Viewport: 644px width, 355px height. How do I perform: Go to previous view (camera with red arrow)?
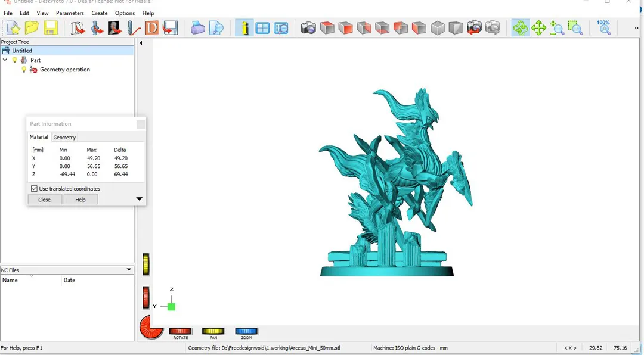click(x=474, y=28)
